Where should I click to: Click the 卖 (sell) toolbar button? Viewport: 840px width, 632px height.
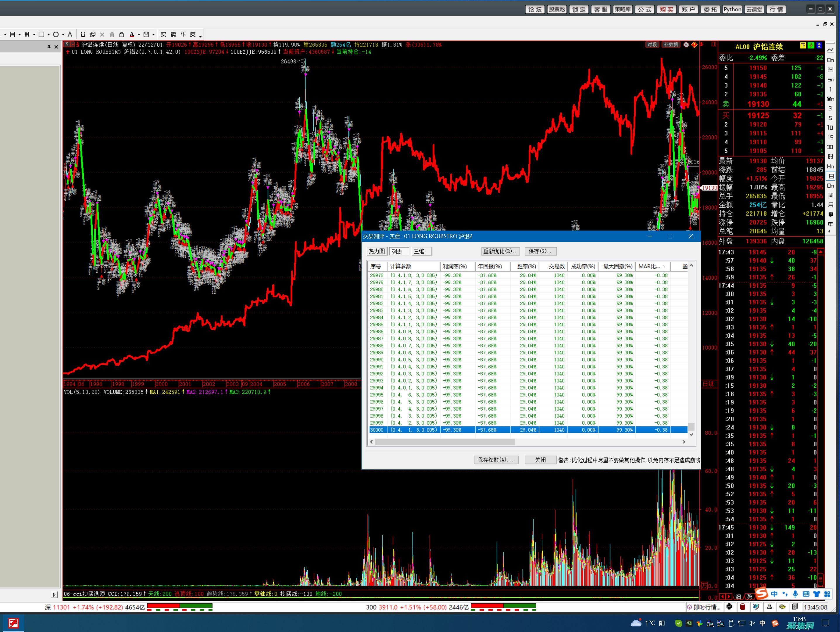173,35
